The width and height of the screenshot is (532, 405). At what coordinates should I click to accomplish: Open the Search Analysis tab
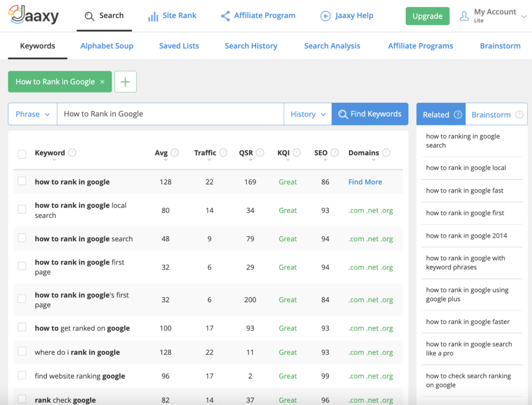click(x=332, y=46)
